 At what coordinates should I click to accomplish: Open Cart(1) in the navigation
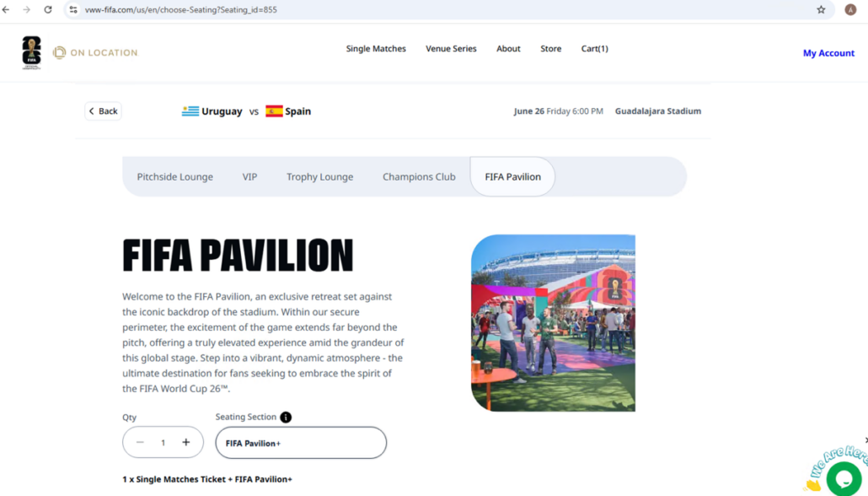coord(594,49)
